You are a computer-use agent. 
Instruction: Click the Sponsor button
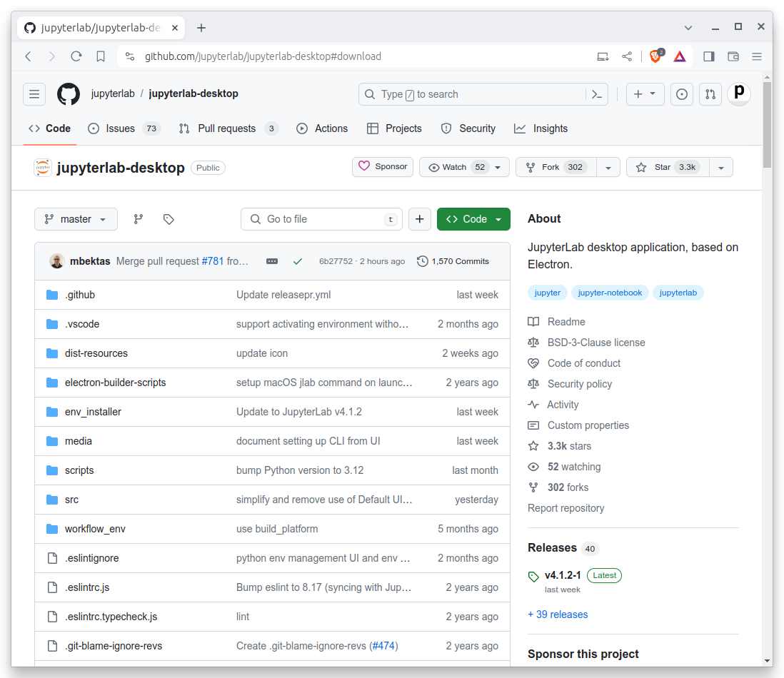pyautogui.click(x=383, y=166)
